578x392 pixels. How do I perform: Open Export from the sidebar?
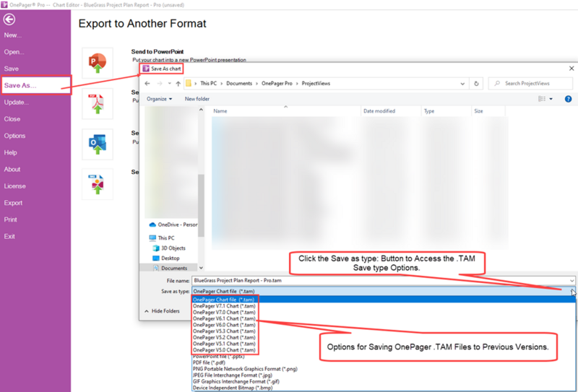click(13, 203)
